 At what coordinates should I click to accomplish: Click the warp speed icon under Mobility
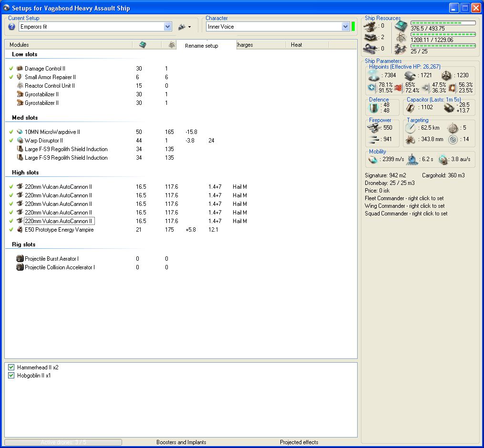coord(443,159)
